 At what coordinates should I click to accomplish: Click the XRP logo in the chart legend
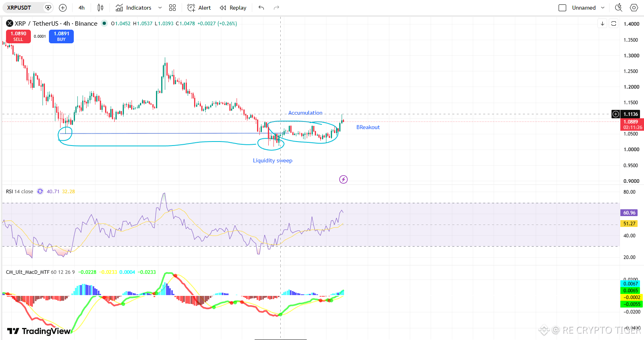(10, 23)
